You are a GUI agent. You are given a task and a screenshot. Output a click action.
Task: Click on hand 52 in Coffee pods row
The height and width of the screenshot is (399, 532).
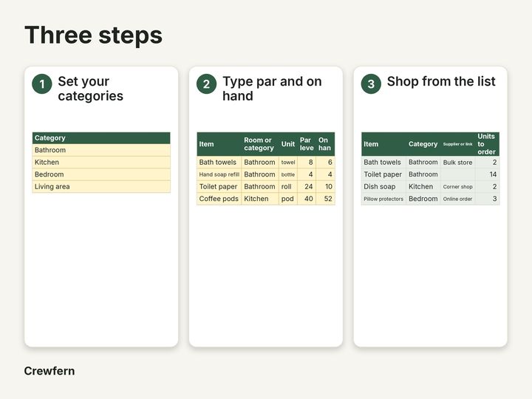[x=325, y=199]
